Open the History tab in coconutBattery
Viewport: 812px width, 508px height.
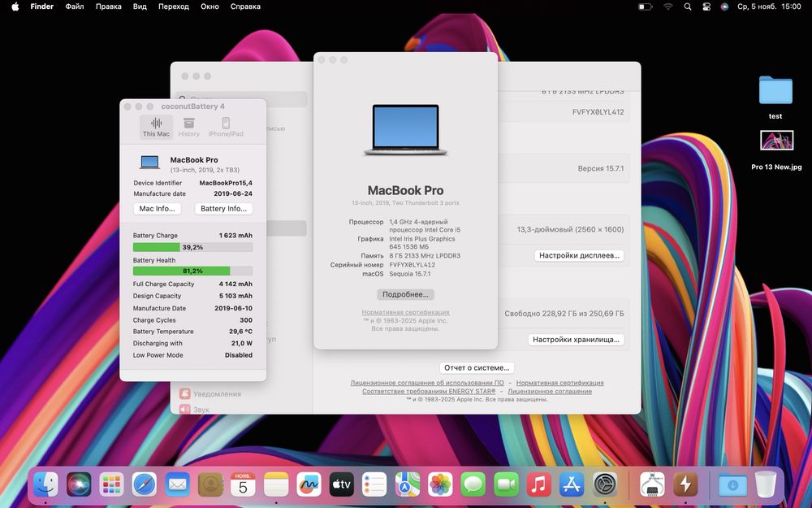[189, 127]
